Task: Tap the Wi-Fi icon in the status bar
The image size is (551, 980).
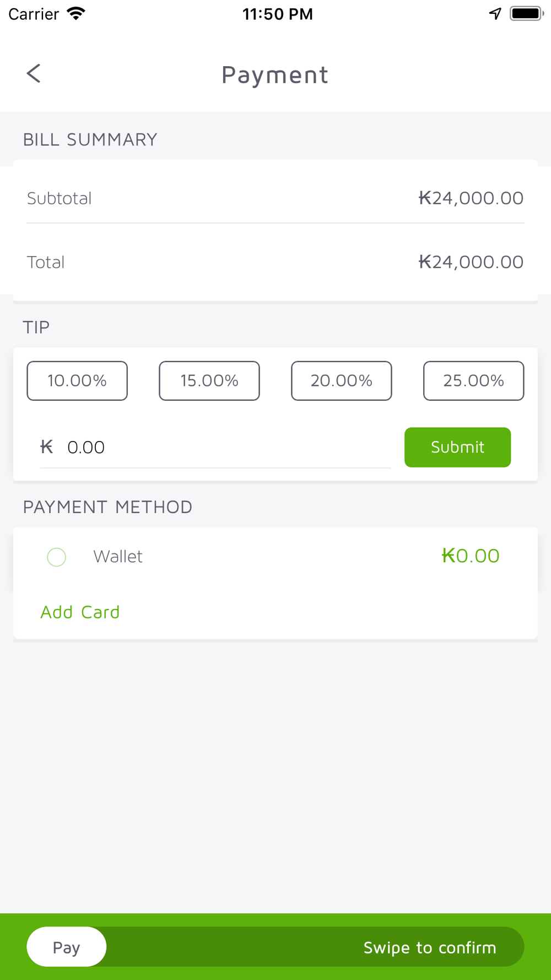Action: [x=76, y=14]
